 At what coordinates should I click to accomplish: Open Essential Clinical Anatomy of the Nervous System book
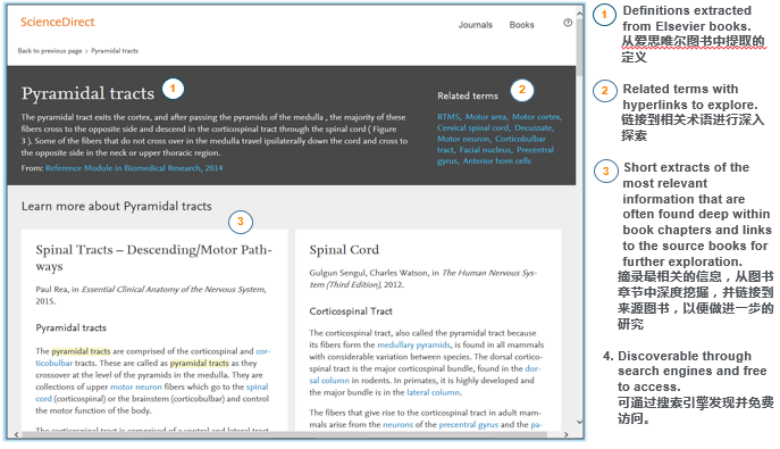(x=173, y=289)
